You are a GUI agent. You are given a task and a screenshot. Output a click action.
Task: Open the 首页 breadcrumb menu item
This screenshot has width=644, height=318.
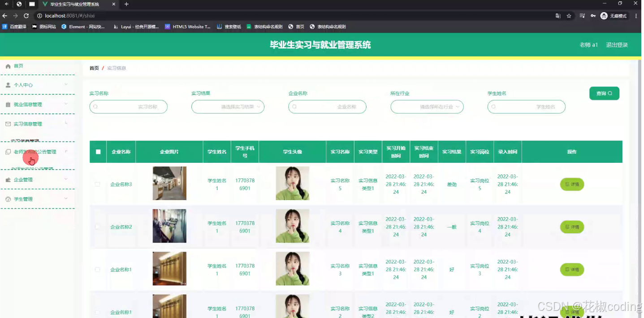(94, 68)
